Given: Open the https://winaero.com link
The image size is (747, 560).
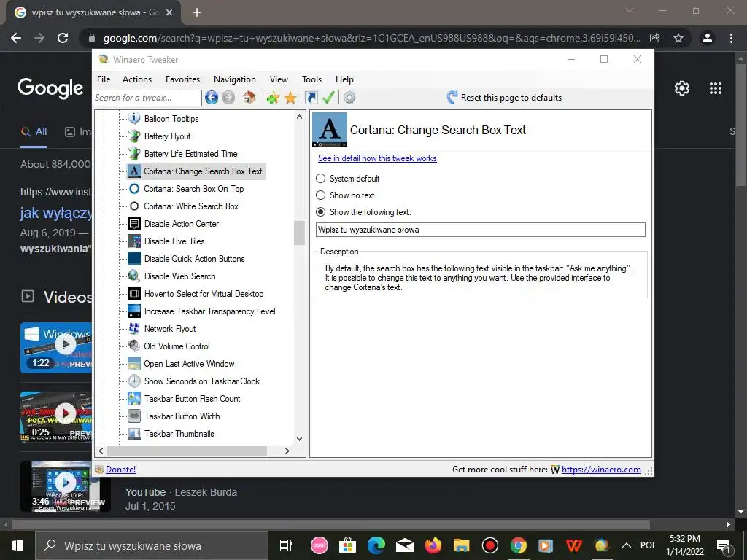Looking at the screenshot, I should (601, 470).
